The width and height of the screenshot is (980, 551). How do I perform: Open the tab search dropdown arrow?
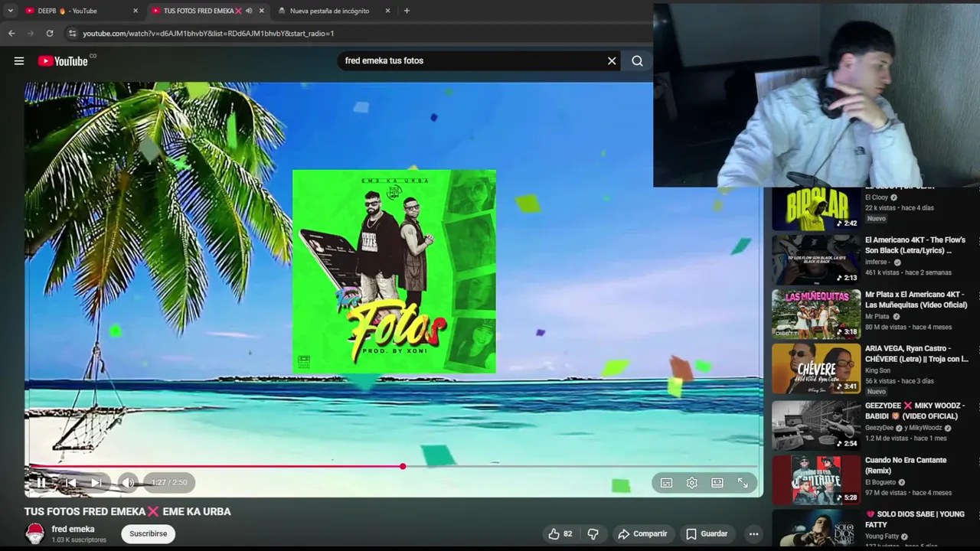tap(10, 11)
